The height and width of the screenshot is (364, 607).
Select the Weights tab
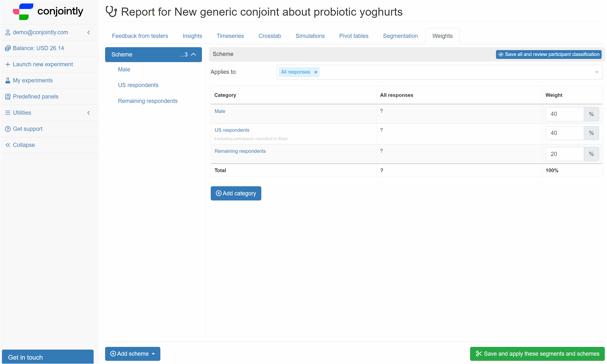point(442,36)
